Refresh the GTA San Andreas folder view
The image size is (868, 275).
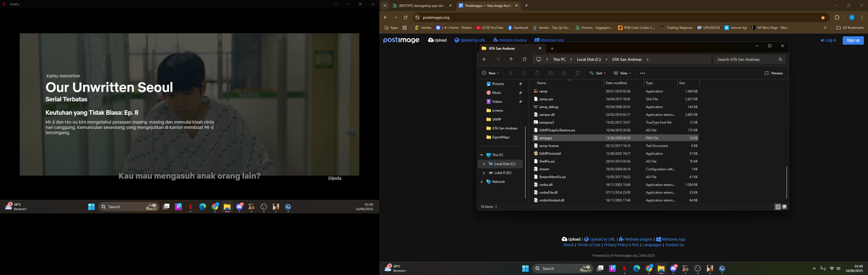point(524,59)
